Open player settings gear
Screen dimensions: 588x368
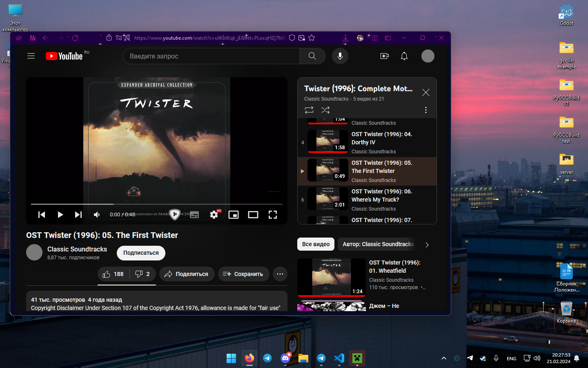coord(214,215)
